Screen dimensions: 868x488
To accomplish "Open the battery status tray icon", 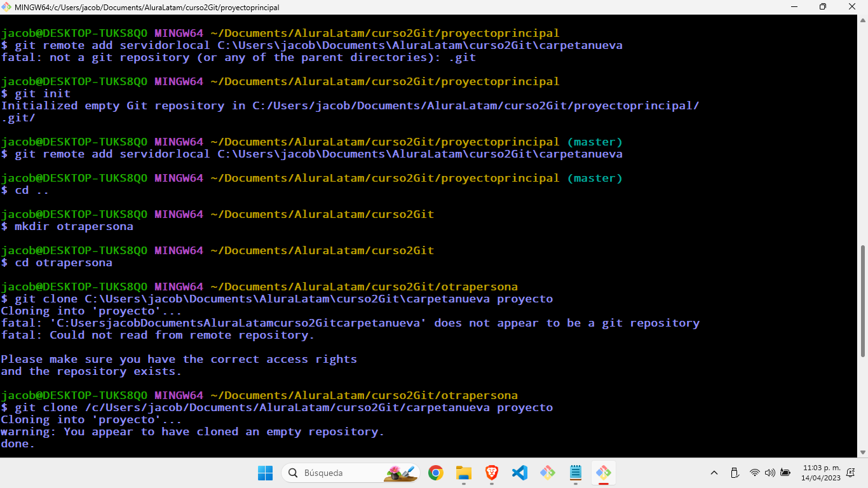I will pyautogui.click(x=785, y=473).
